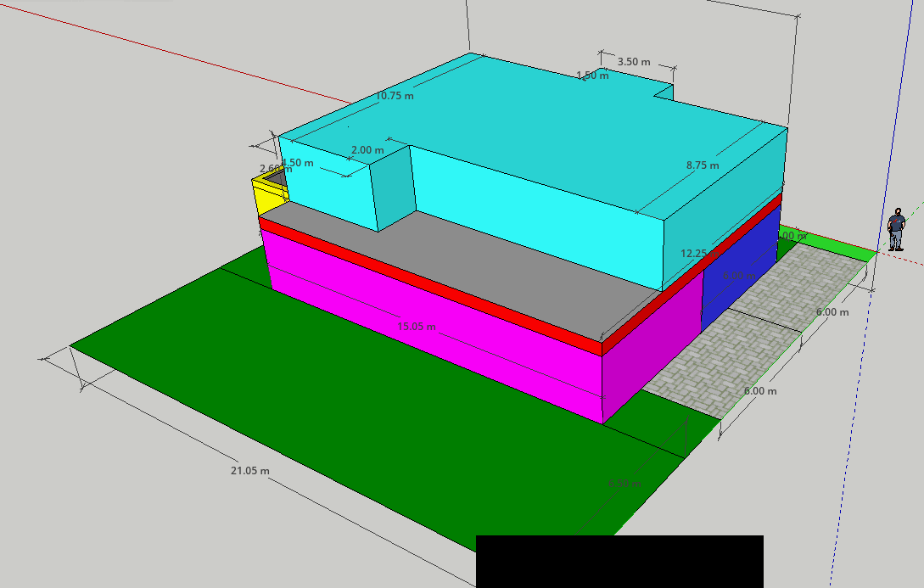Screen dimensions: 924x588
Task: Select the 8.75 m dimension label
Action: 703,165
